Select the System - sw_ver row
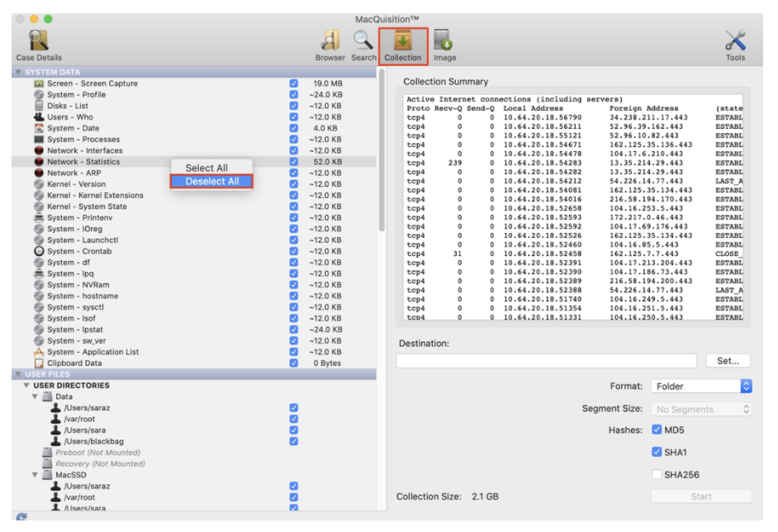The height and width of the screenshot is (532, 778). coord(193,341)
